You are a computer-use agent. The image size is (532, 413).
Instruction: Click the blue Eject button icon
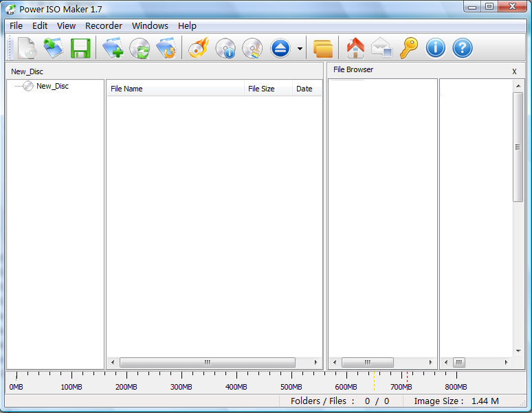[x=280, y=48]
